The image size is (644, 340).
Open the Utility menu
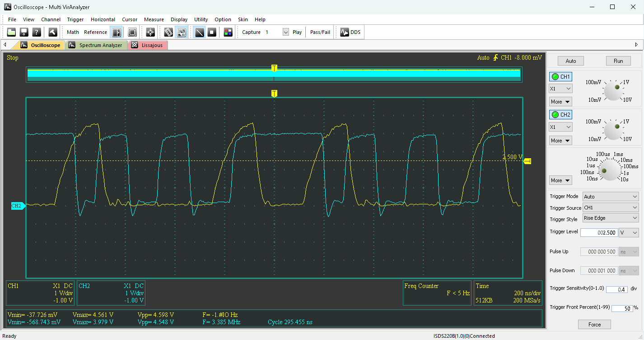click(x=201, y=19)
